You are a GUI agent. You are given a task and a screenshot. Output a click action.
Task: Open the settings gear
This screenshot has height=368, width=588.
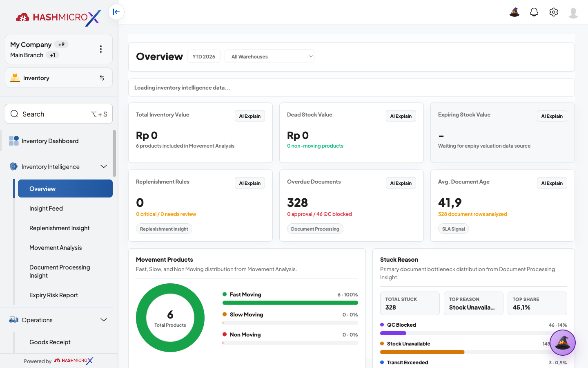tap(554, 12)
